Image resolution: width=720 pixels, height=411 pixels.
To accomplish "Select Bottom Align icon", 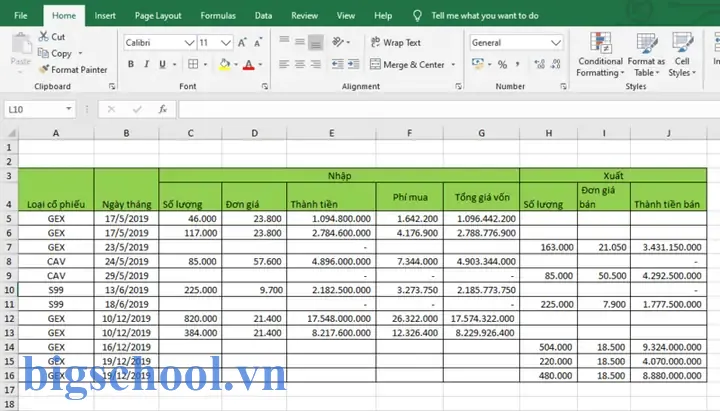I will point(315,43).
